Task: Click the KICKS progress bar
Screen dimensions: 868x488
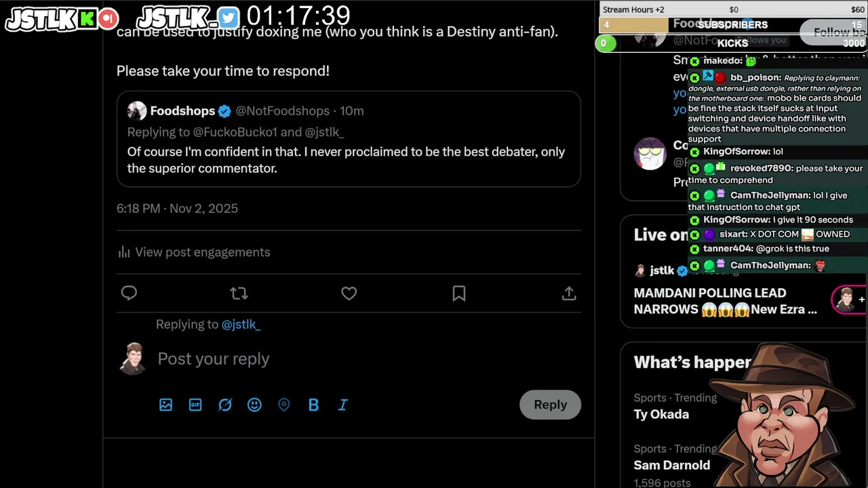Action: coord(731,43)
